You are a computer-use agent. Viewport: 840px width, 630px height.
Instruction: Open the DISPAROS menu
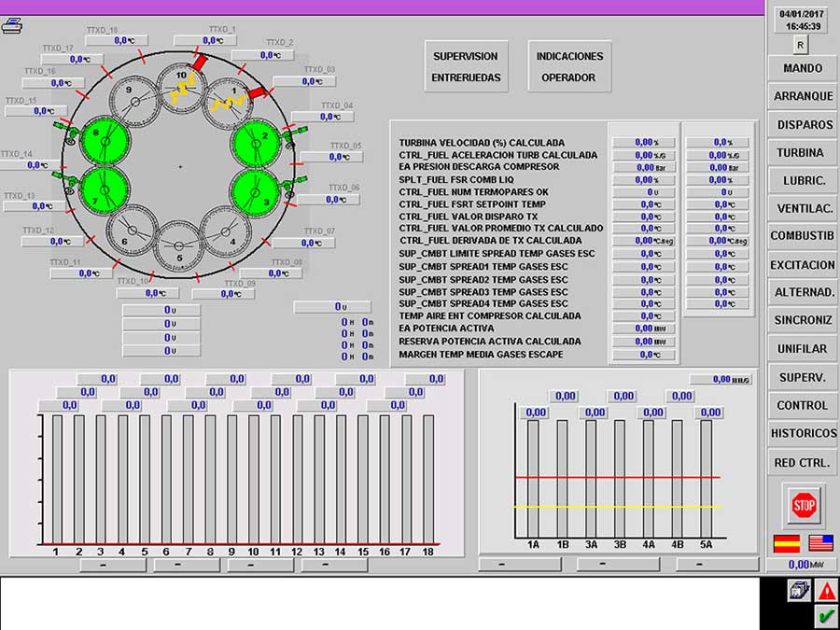click(x=802, y=125)
